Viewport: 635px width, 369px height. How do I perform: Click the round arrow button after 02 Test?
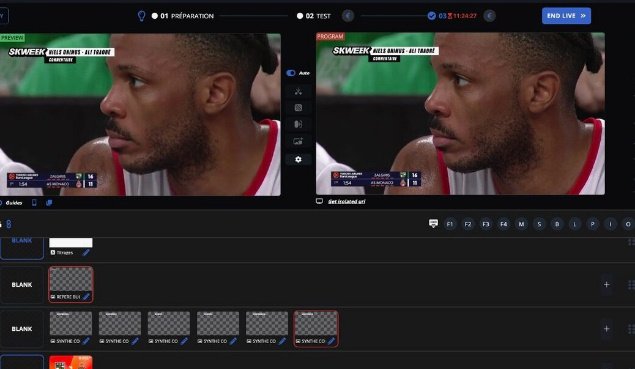348,16
